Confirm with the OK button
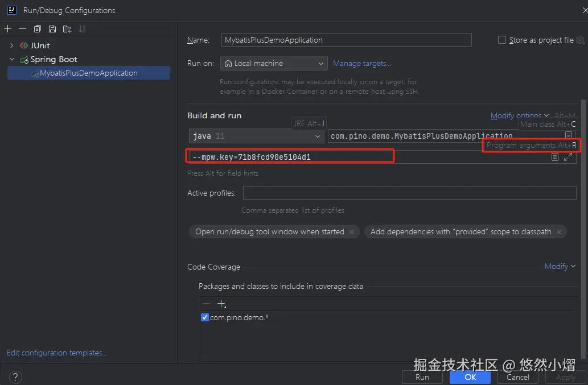The height and width of the screenshot is (385, 588). point(470,377)
